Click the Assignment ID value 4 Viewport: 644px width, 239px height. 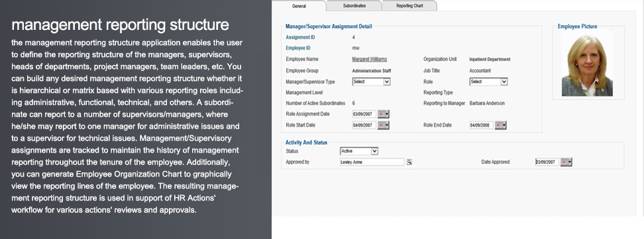(x=354, y=37)
